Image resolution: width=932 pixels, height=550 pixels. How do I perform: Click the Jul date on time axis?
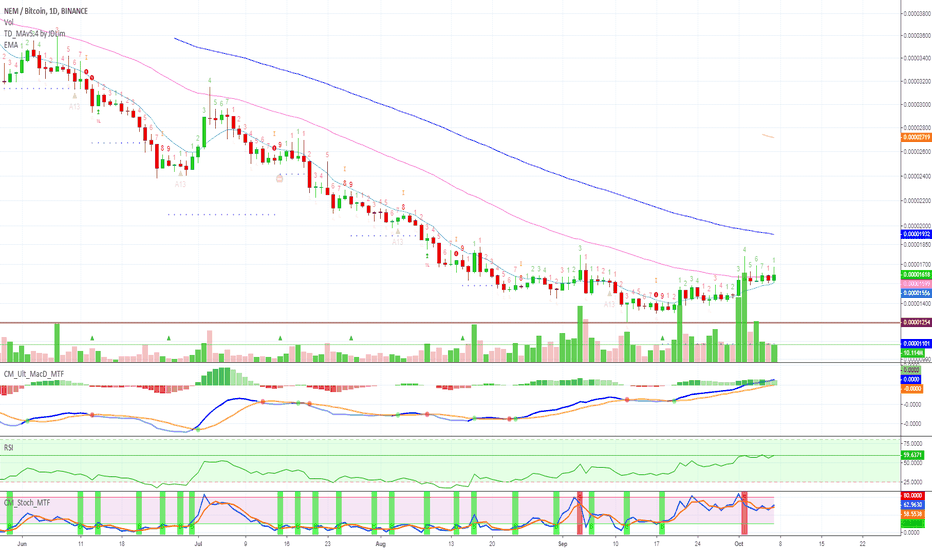point(199,543)
